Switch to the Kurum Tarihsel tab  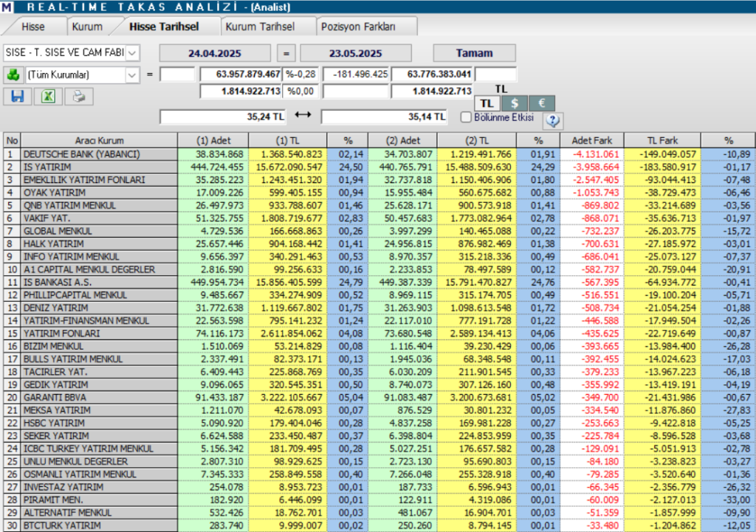[260, 27]
